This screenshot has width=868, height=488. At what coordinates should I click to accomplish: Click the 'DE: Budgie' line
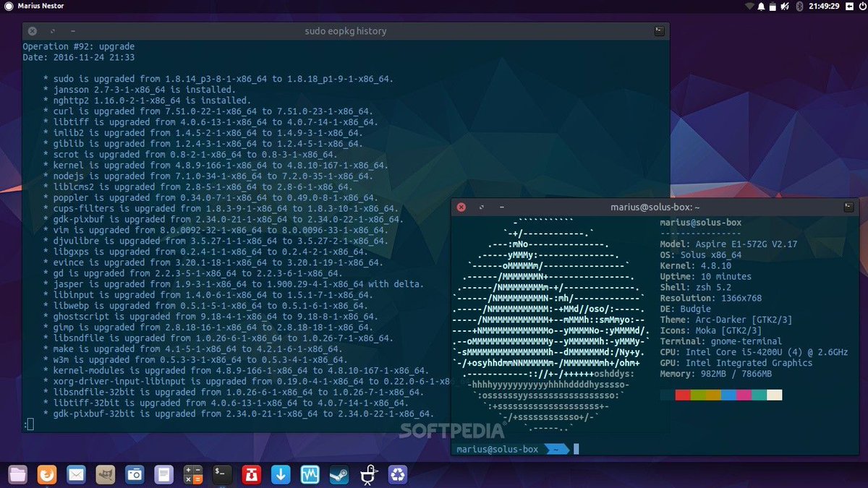tap(686, 309)
